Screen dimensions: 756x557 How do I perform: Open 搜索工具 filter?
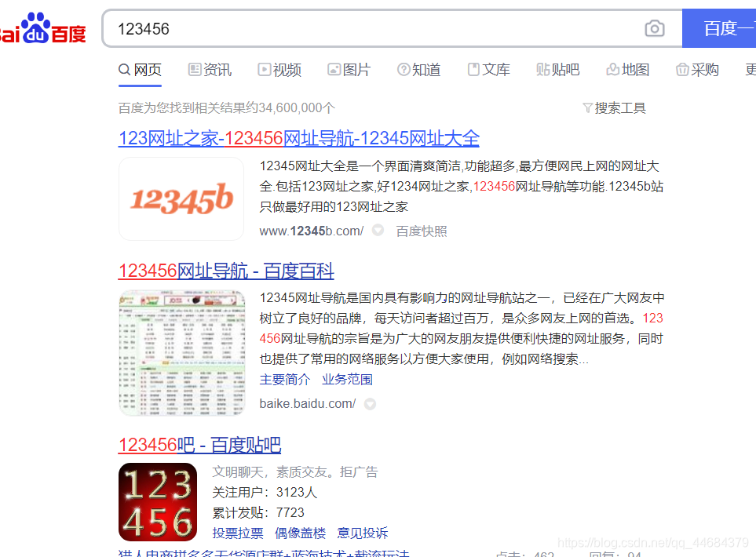(614, 108)
